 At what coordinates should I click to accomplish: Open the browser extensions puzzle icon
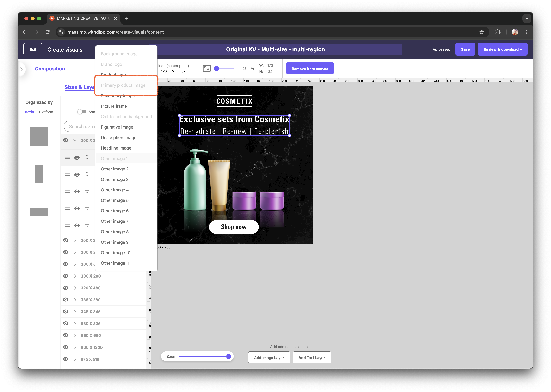pos(498,32)
